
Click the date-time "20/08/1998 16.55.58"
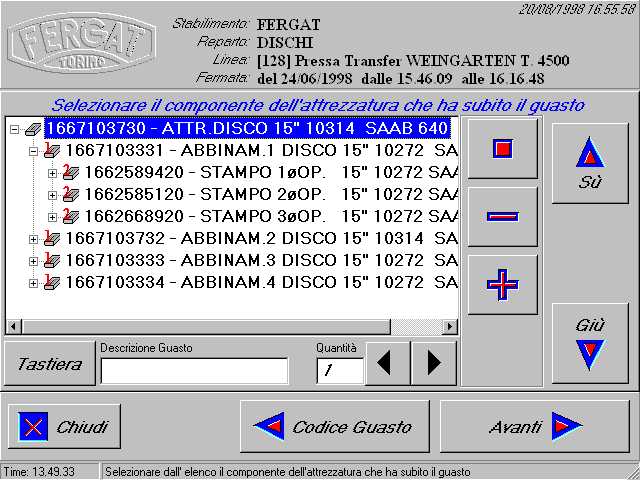point(577,9)
